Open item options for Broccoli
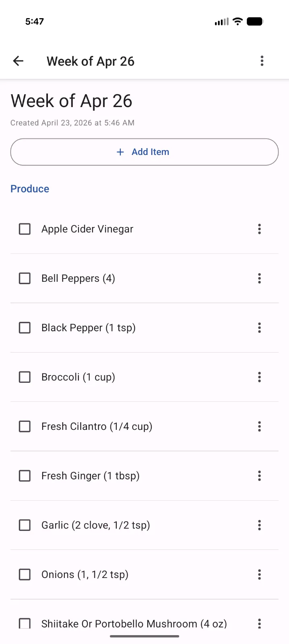This screenshot has width=289, height=644. (x=259, y=377)
